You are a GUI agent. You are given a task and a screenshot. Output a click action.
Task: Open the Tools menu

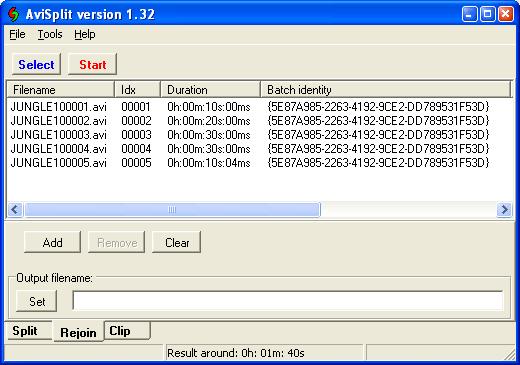tap(50, 34)
